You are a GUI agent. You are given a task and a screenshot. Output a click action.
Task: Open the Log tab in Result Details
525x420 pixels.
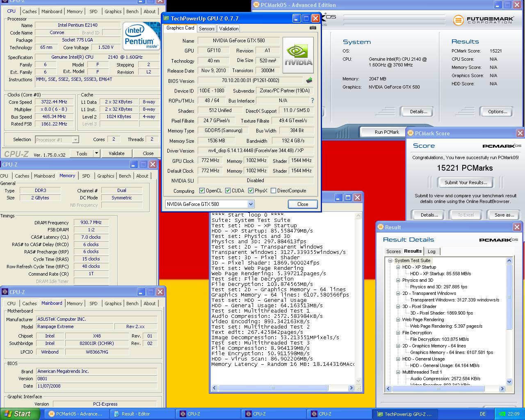pyautogui.click(x=431, y=251)
